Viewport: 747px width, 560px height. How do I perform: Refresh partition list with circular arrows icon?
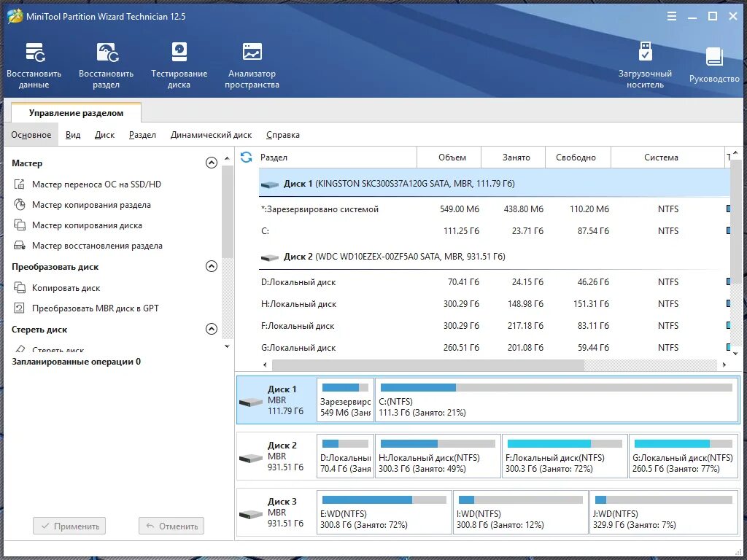click(247, 157)
